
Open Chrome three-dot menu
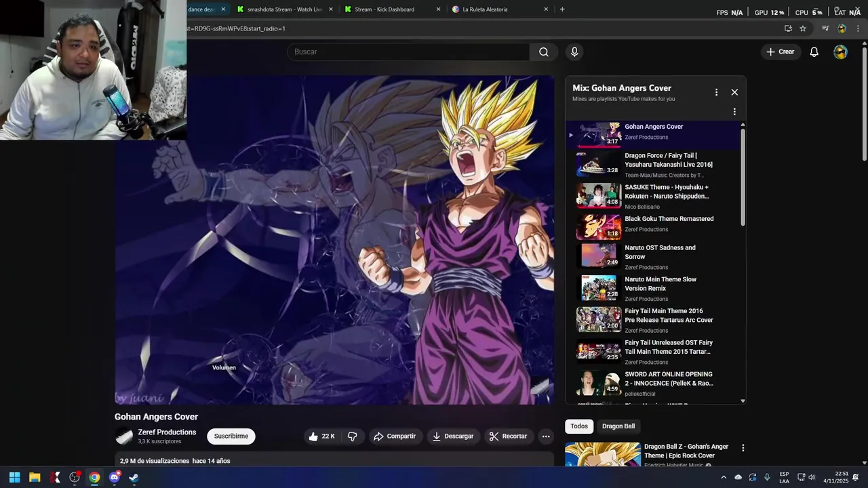(x=858, y=28)
